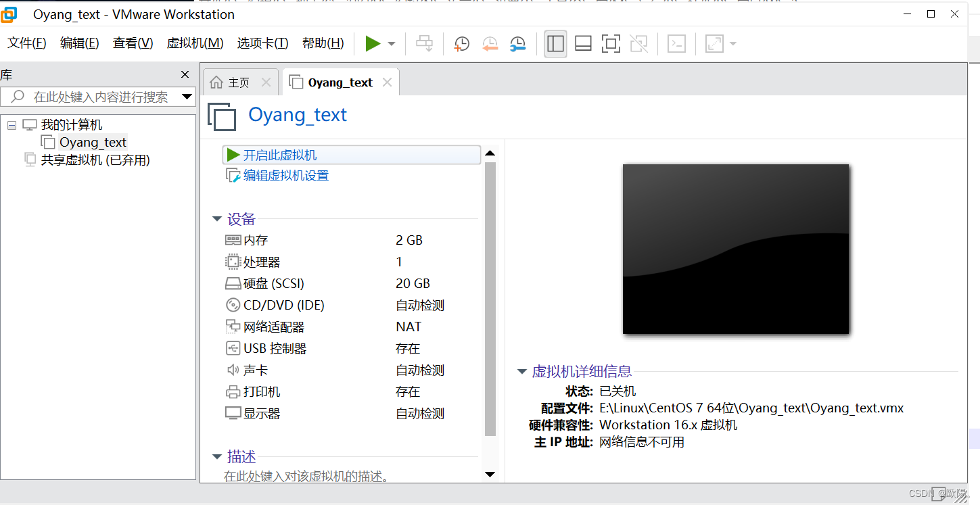This screenshot has height=505, width=980.
Task: Click the large VM icon beside Oyang_text heading
Action: pyautogui.click(x=222, y=116)
